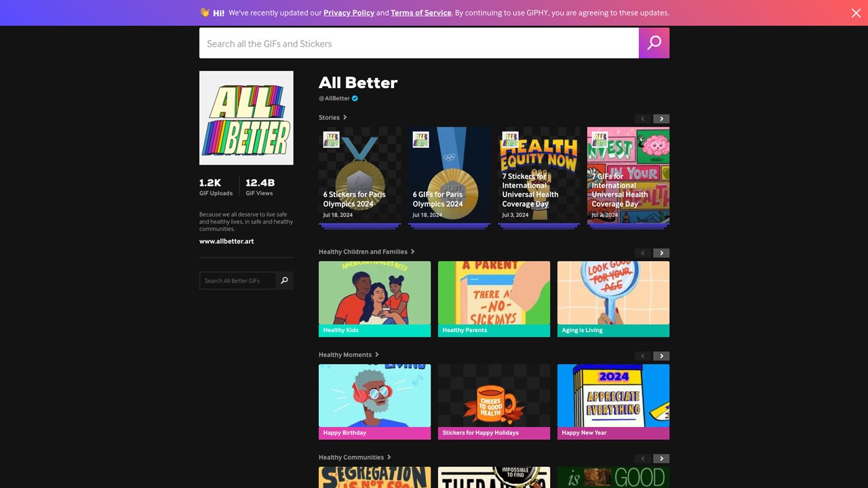Open 7 GIFs for Universal Health Coverage story
Screen dimensions: 868x488
pos(628,178)
